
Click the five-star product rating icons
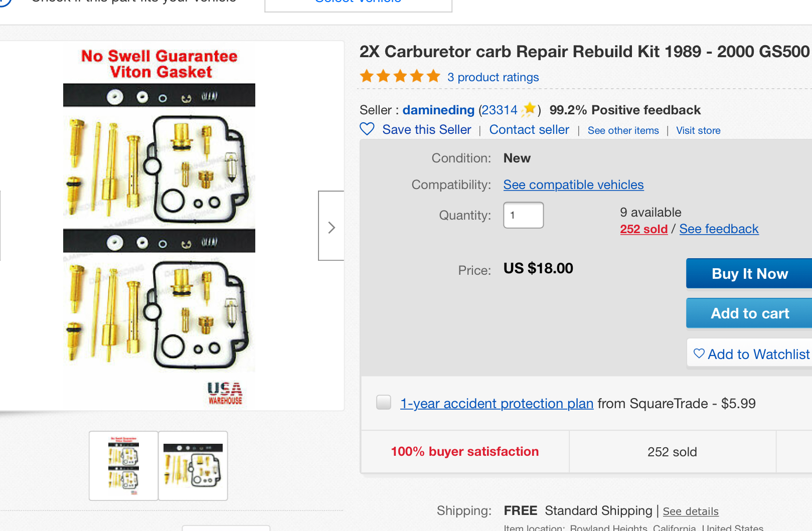400,77
